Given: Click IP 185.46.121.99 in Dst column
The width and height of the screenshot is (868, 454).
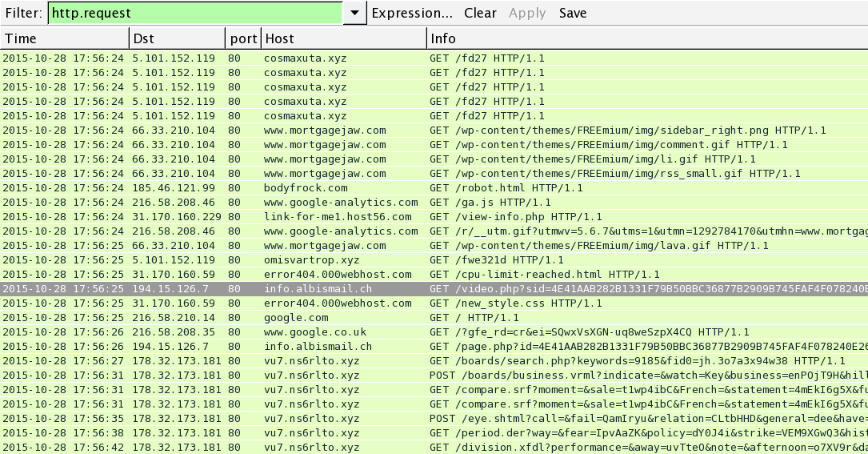Looking at the screenshot, I should click(x=174, y=188).
